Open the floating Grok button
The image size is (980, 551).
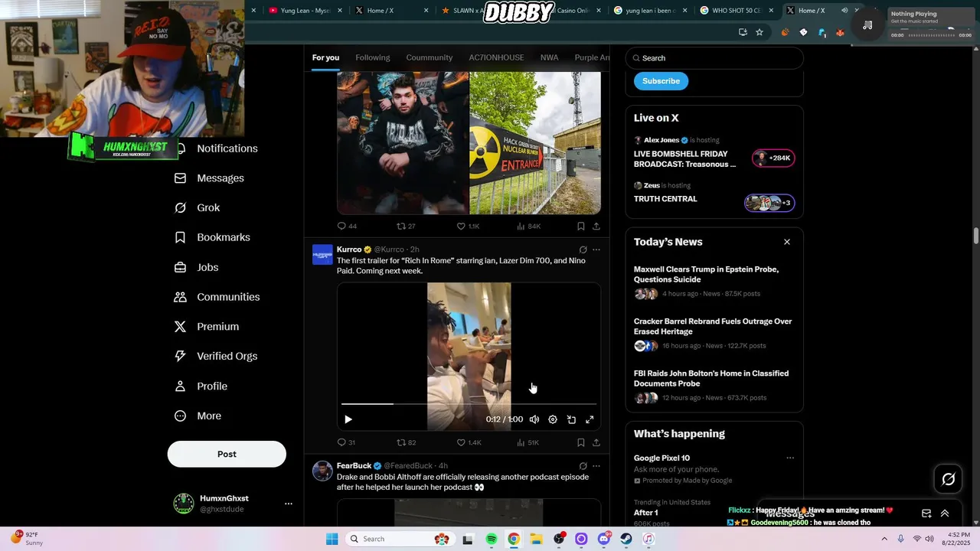click(948, 479)
